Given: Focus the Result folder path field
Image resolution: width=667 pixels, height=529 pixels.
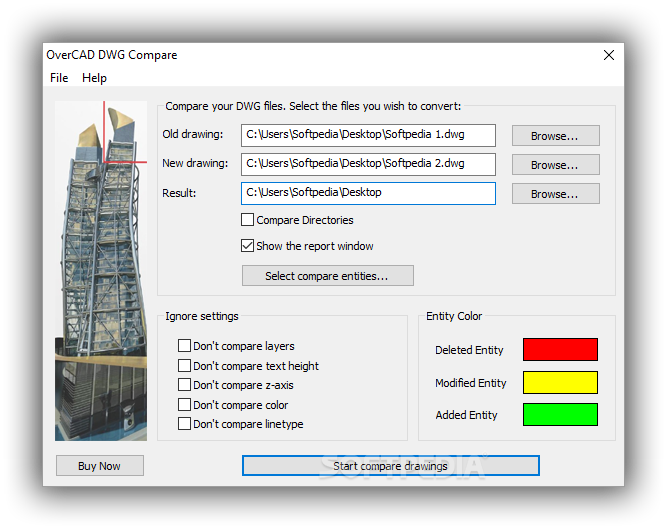Looking at the screenshot, I should (368, 193).
